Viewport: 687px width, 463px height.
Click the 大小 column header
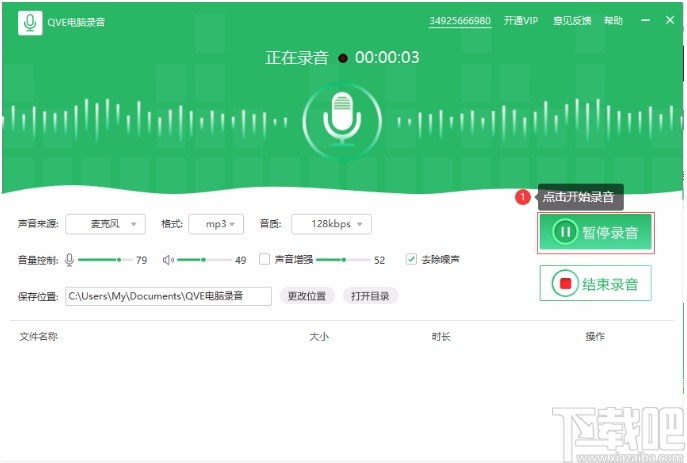pos(319,336)
